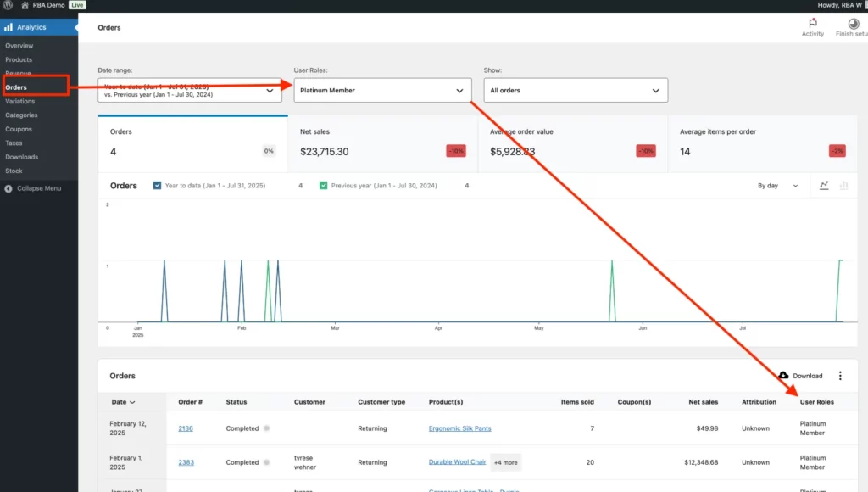Viewport: 868px width, 492px height.
Task: Expand the User Roles Platinum Member dropdown
Action: tap(382, 90)
